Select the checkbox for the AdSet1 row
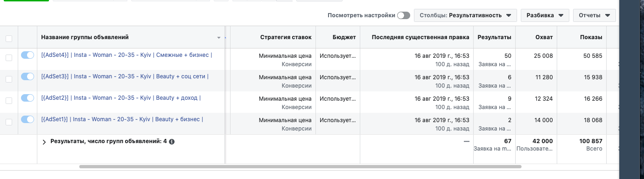This screenshot has width=644, height=179. point(9,122)
